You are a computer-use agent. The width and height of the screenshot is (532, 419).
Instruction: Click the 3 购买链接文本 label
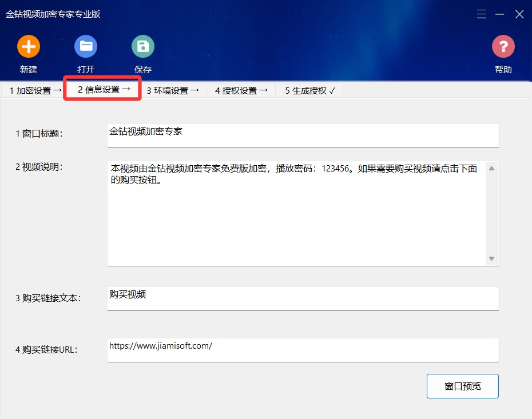point(48,298)
